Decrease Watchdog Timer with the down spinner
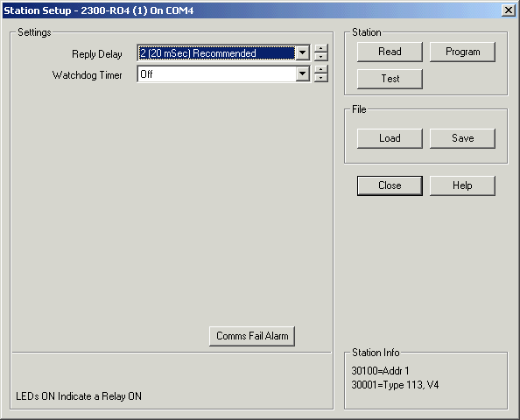 (320, 78)
